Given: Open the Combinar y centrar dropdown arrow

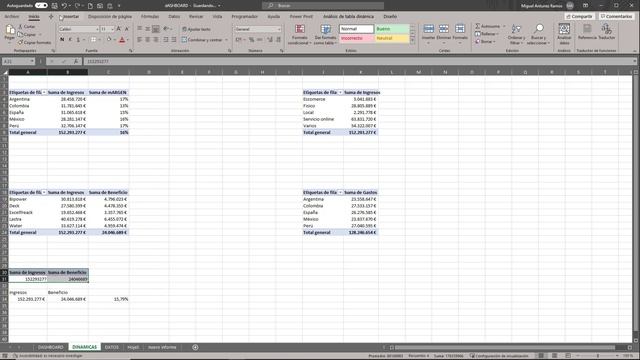Looking at the screenshot, I should (x=227, y=40).
